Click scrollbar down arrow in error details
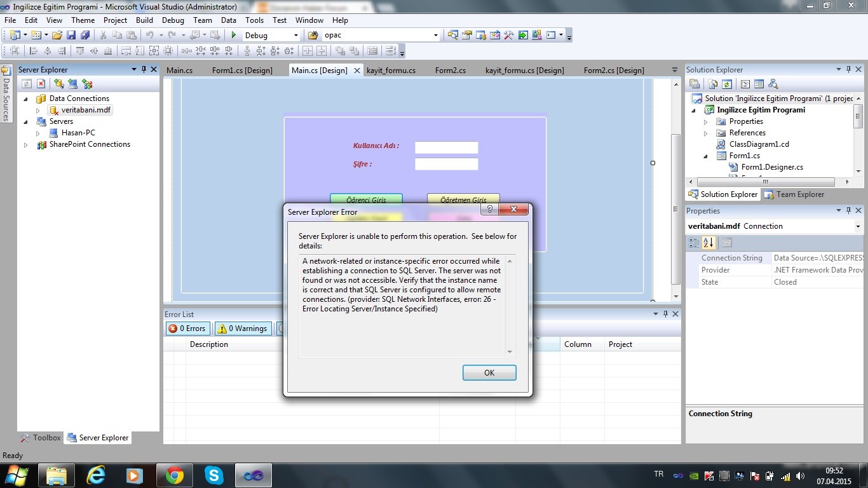This screenshot has height=488, width=868. [510, 352]
